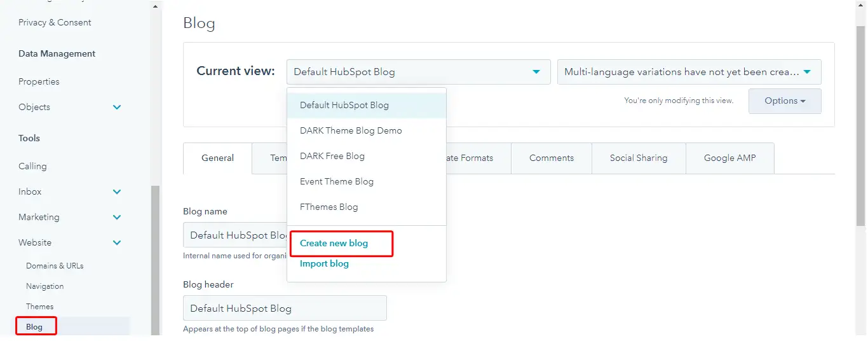Open Navigation under Website

[44, 286]
